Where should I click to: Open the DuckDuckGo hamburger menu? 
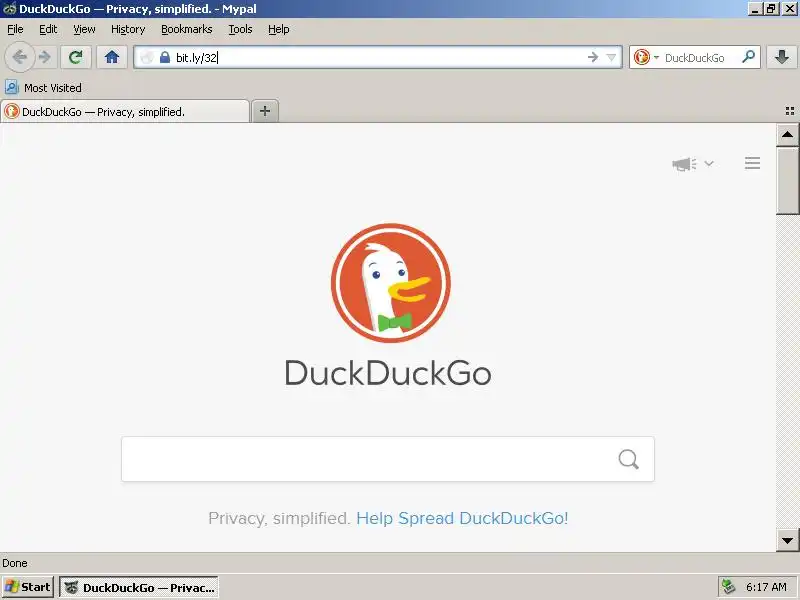(752, 163)
